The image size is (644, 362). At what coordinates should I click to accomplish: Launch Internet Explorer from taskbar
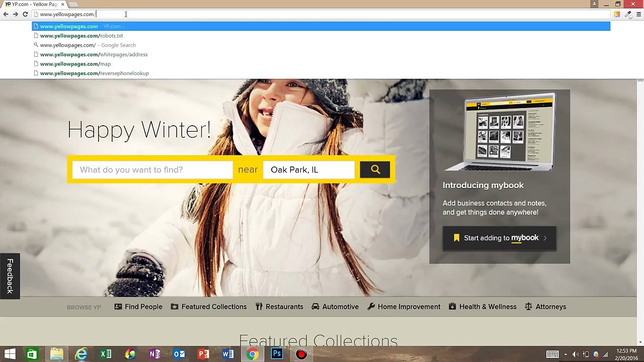(81, 354)
